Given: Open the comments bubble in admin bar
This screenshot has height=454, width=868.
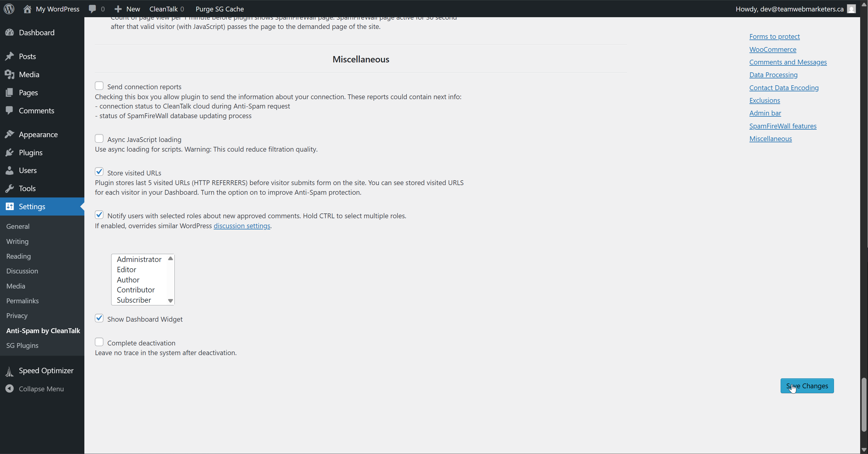Looking at the screenshot, I should 92,9.
